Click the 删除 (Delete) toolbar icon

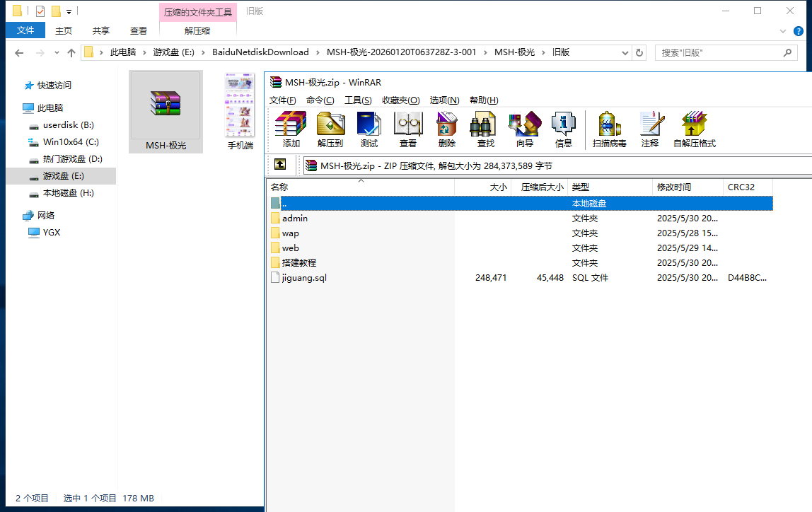(x=447, y=129)
